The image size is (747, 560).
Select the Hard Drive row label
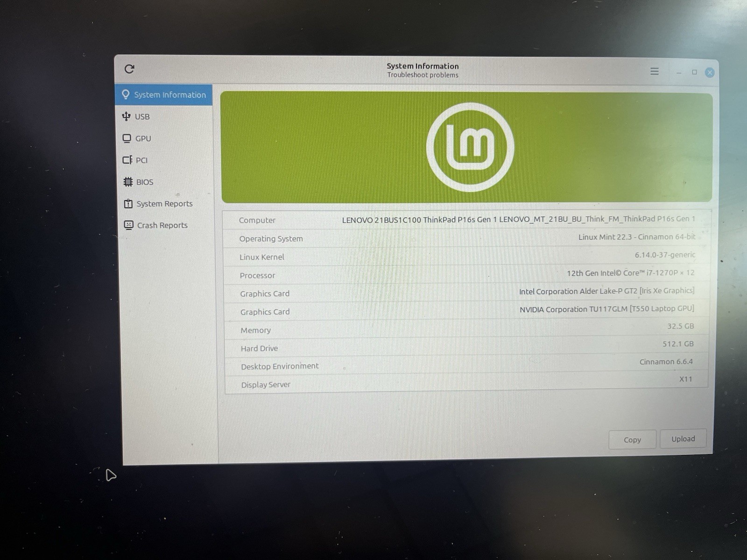coord(259,349)
